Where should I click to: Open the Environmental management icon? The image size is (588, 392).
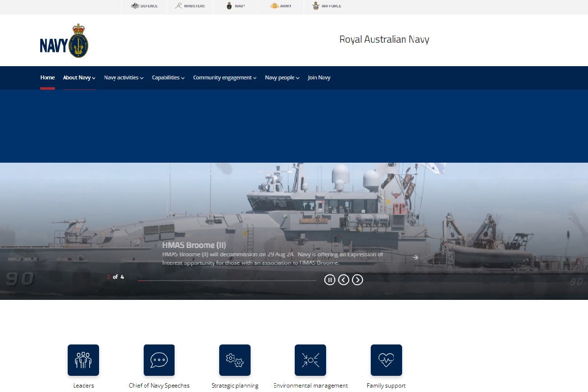(x=310, y=360)
